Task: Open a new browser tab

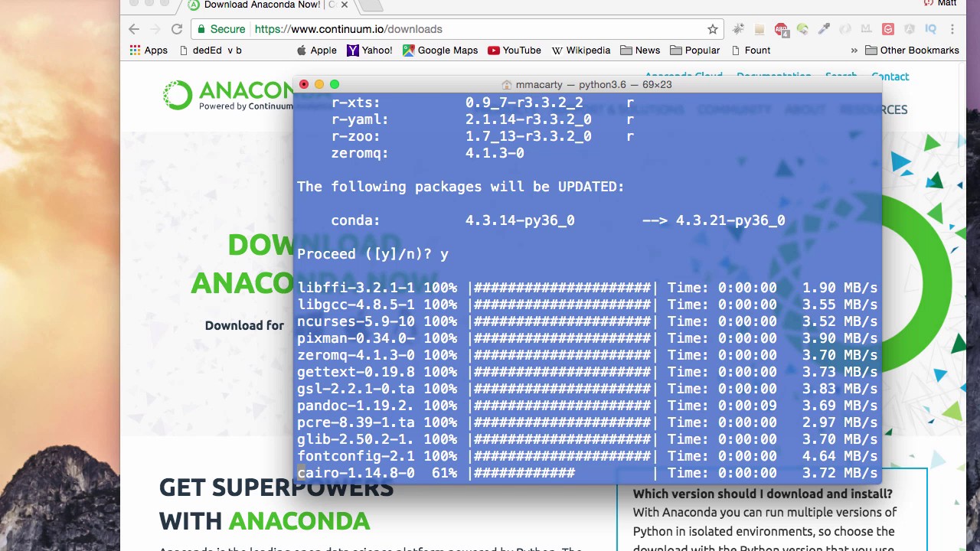Action: (371, 5)
